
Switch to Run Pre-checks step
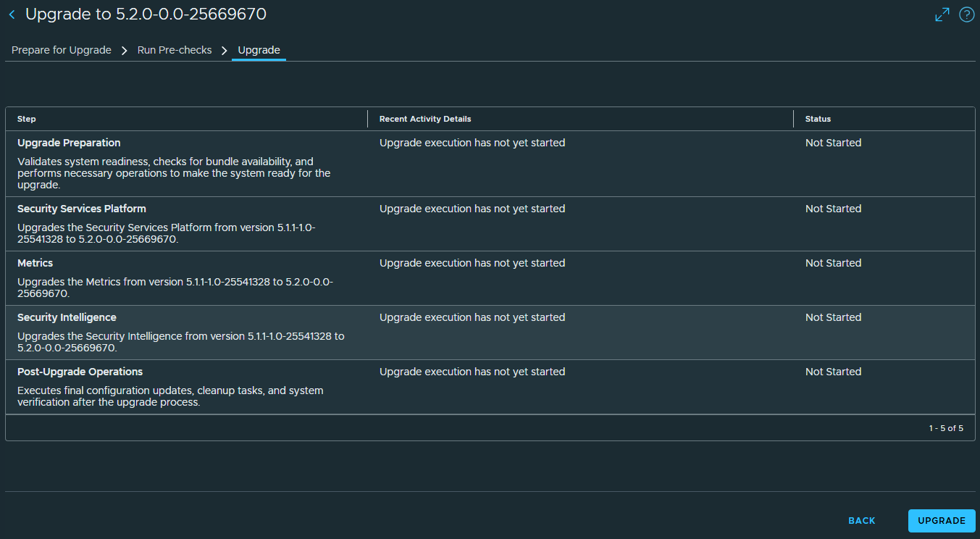175,51
